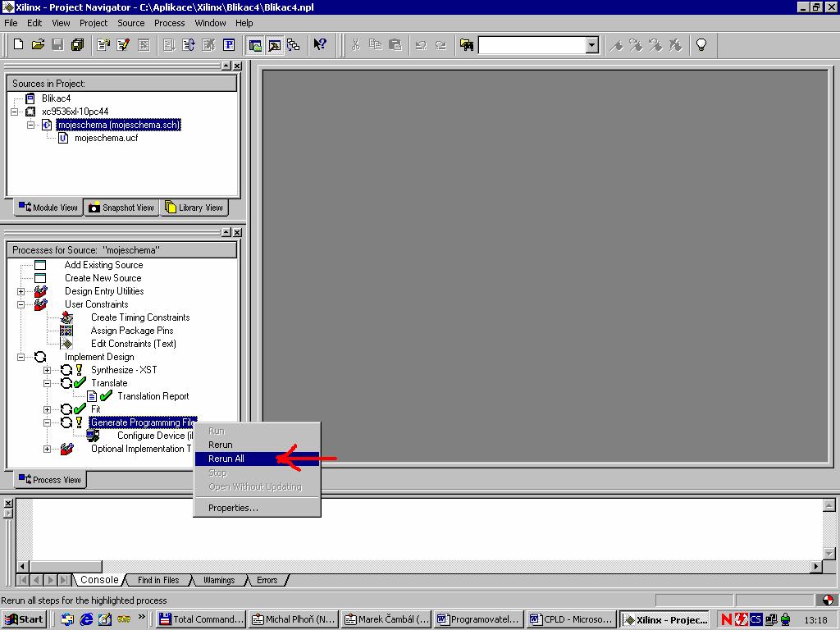The height and width of the screenshot is (630, 840).
Task: Click the Copy toolbar icon
Action: tap(376, 44)
